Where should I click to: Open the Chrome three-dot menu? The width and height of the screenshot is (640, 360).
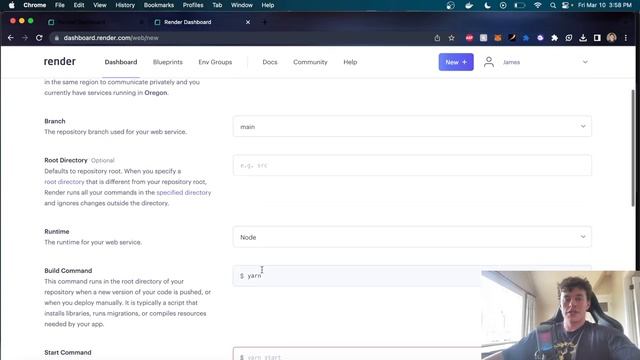click(626, 38)
